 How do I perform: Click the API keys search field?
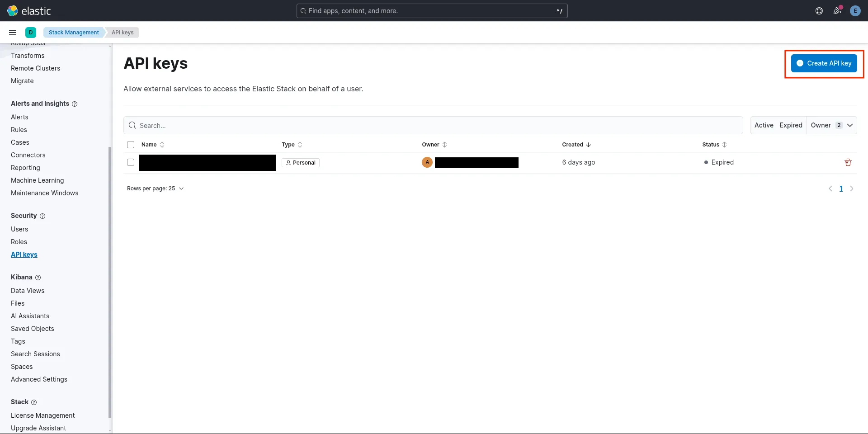434,125
